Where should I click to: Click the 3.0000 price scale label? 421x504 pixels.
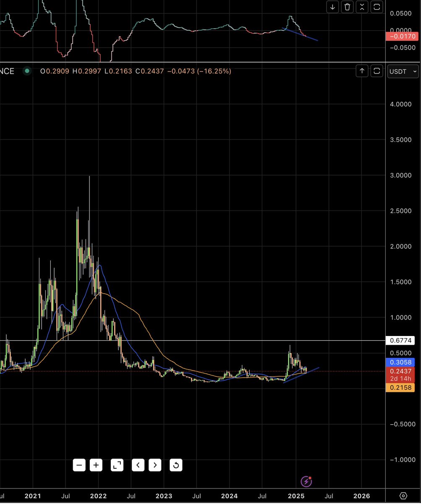400,175
